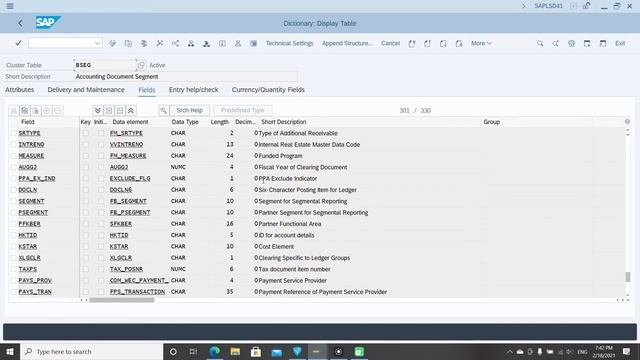The height and width of the screenshot is (360, 640).
Task: Click the Check (tools) icon after the command field
Action: (112, 43)
